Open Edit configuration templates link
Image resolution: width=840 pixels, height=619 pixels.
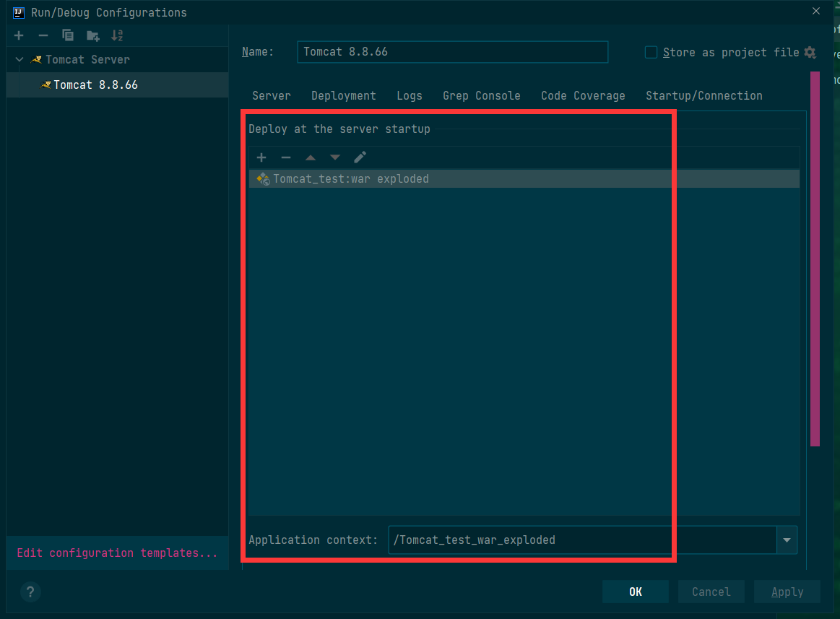[x=117, y=553]
